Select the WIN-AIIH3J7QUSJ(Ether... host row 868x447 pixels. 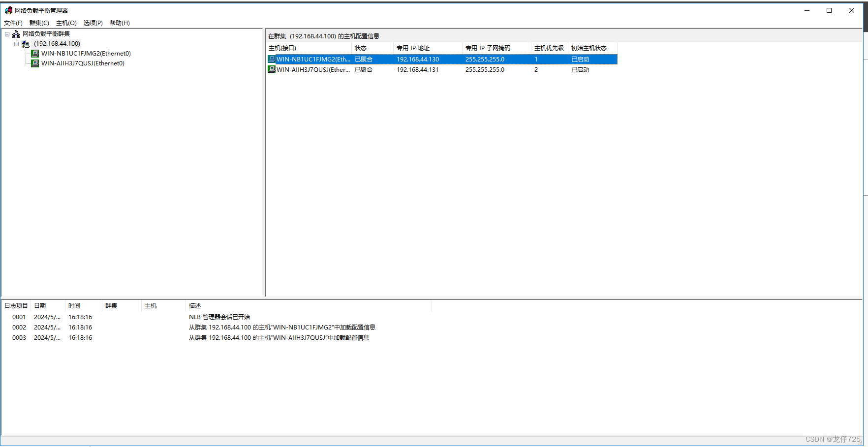(x=442, y=69)
